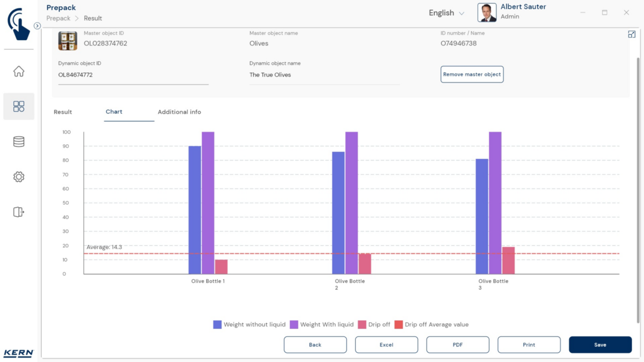Export the chart to Excel
The width and height of the screenshot is (644, 362).
[x=386, y=345]
